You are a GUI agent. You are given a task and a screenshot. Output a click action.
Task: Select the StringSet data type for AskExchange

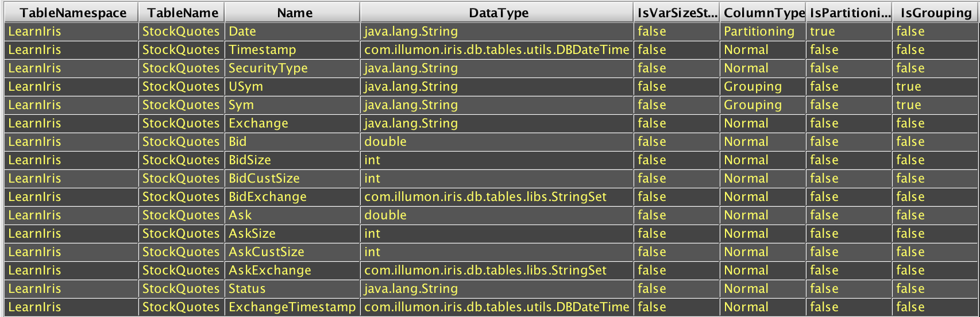(485, 270)
